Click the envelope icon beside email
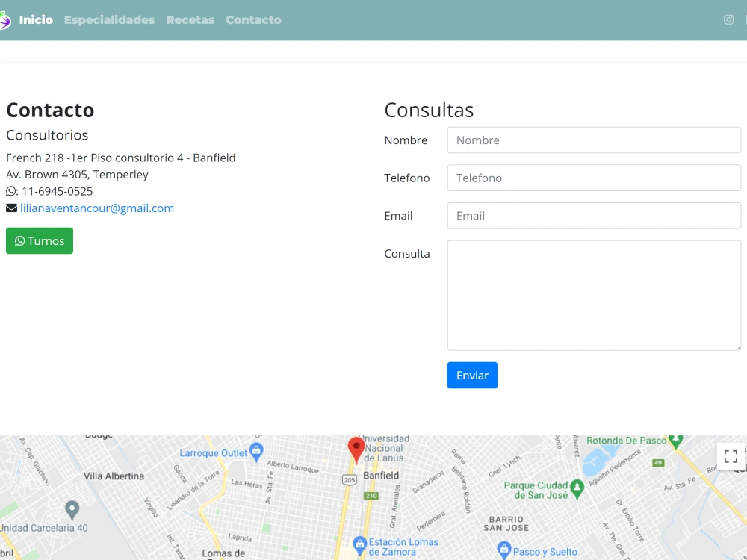 (11, 208)
